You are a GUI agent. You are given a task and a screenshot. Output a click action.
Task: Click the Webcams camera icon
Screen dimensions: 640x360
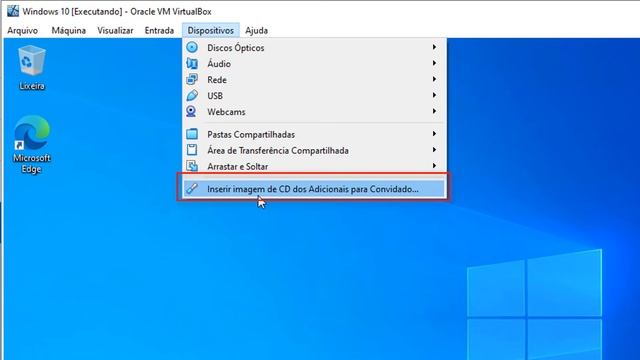click(191, 111)
